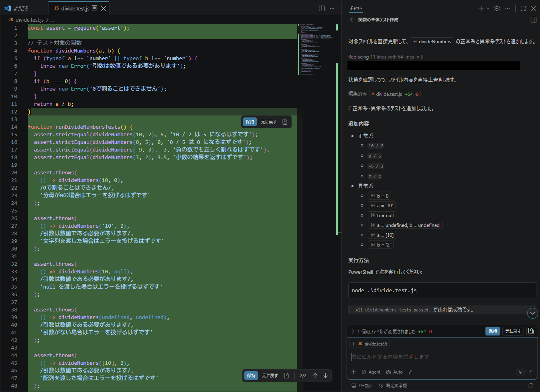The height and width of the screenshot is (392, 540).
Task: Add context with plus icon below chat input
Action: 353,372
